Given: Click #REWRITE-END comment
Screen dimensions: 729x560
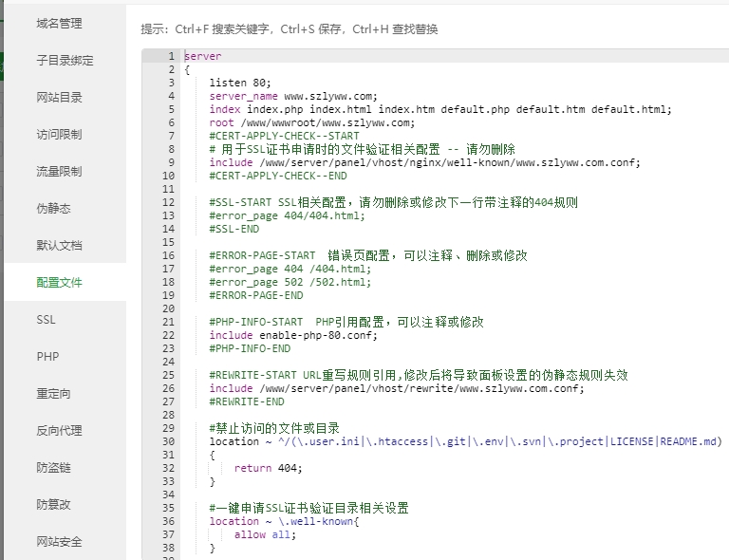Looking at the screenshot, I should [x=247, y=402].
